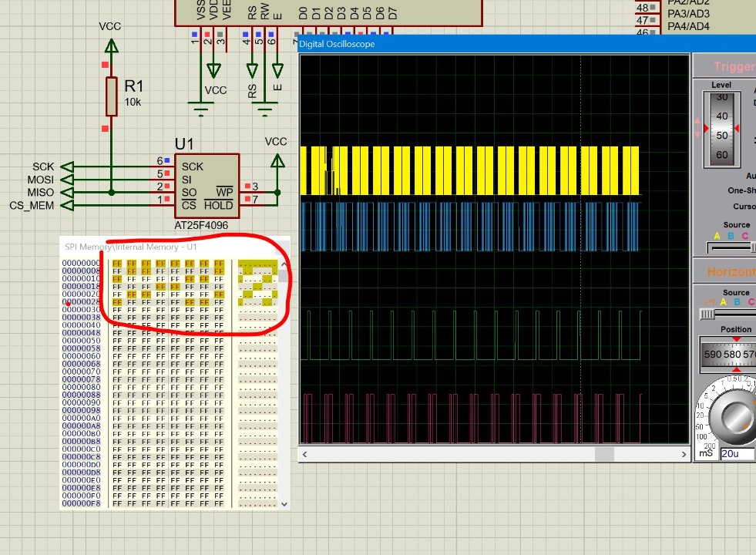Adjust the Horizontal Position thumbwheel
The height and width of the screenshot is (555, 756).
click(x=728, y=355)
